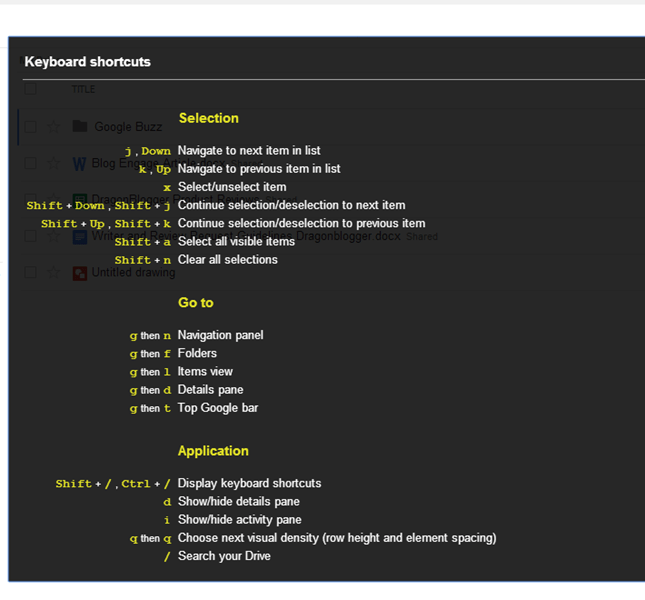Click the 'q then q' shortcut key label
645x600 pixels.
pos(150,538)
